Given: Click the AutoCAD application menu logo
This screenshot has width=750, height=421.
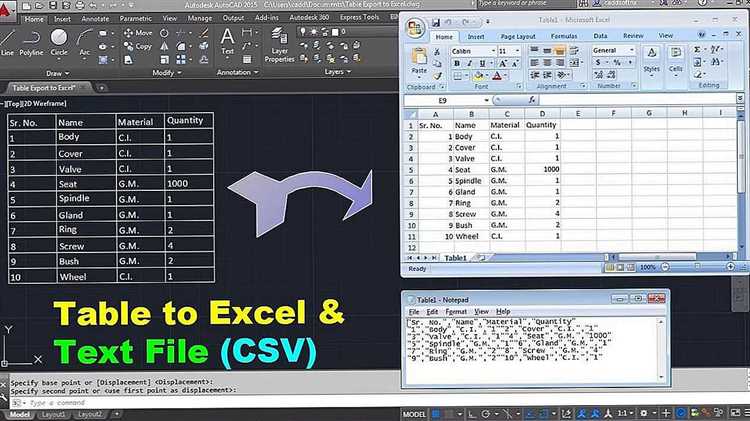Looking at the screenshot, I should pyautogui.click(x=6, y=9).
